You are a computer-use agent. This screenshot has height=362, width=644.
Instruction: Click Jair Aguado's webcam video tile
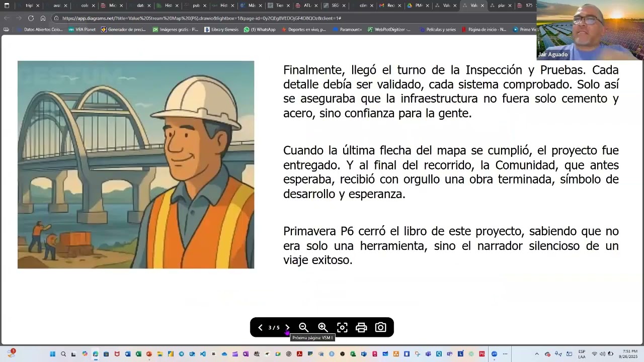590,30
